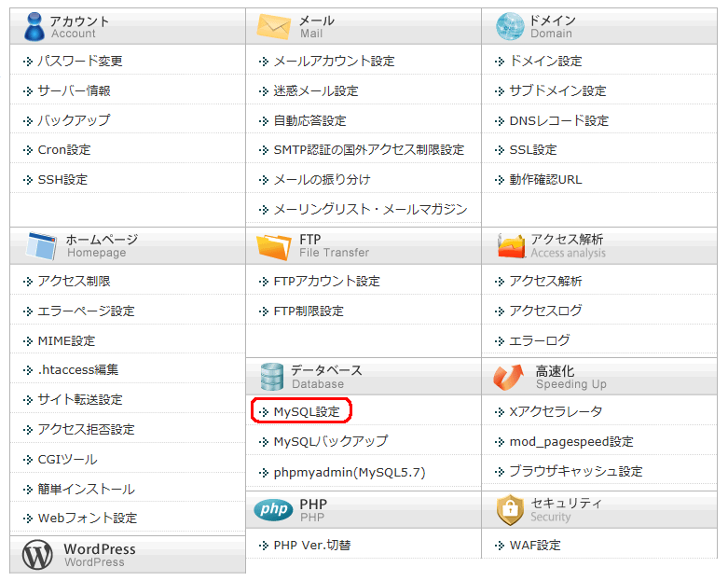Open サーバー情報 link
Screen dimensions: 728x581
pos(74,90)
